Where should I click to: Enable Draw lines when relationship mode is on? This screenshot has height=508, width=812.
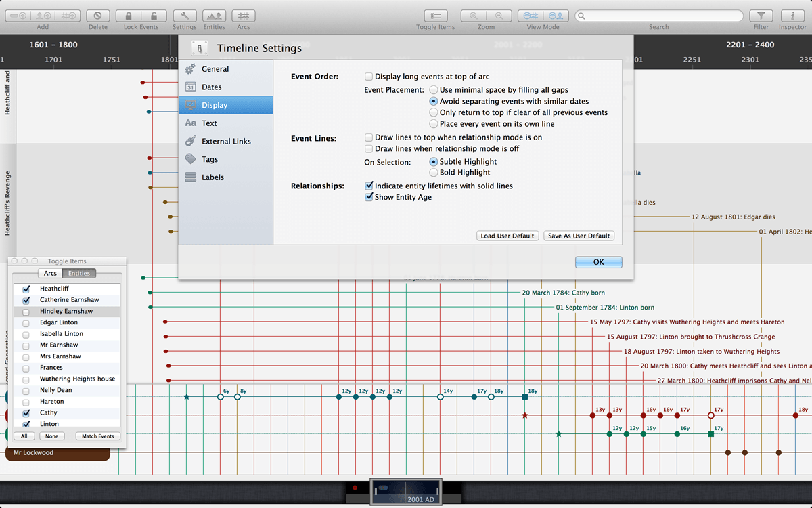point(369,137)
